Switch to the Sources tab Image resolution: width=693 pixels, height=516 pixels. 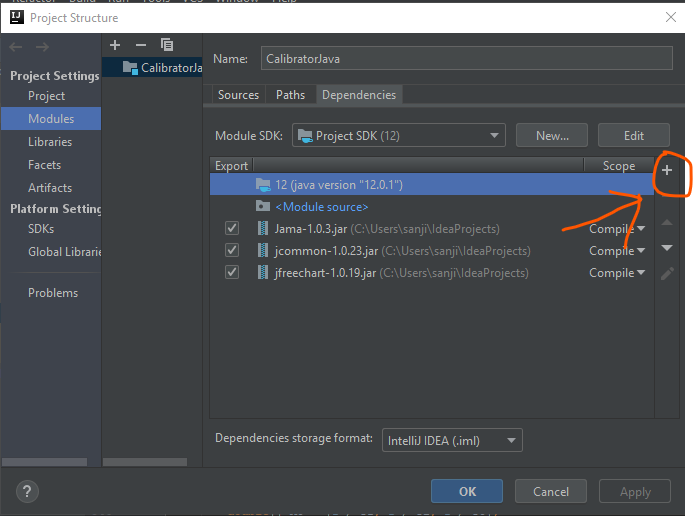(x=238, y=95)
